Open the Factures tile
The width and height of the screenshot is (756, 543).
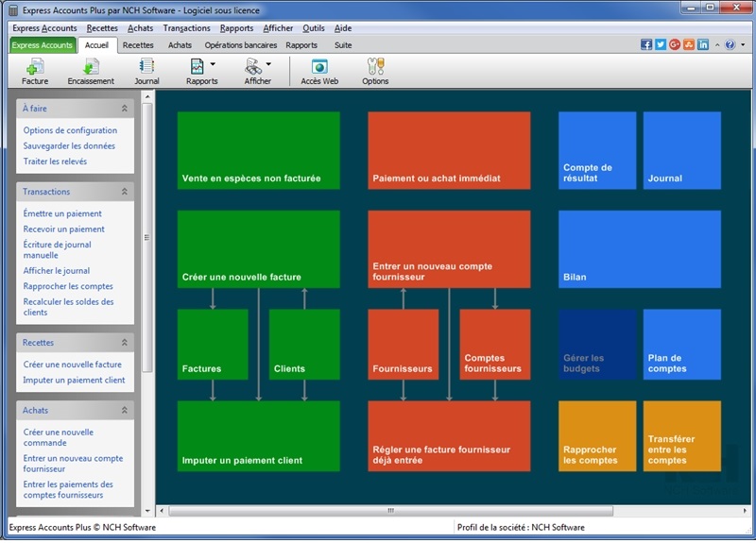(x=213, y=345)
